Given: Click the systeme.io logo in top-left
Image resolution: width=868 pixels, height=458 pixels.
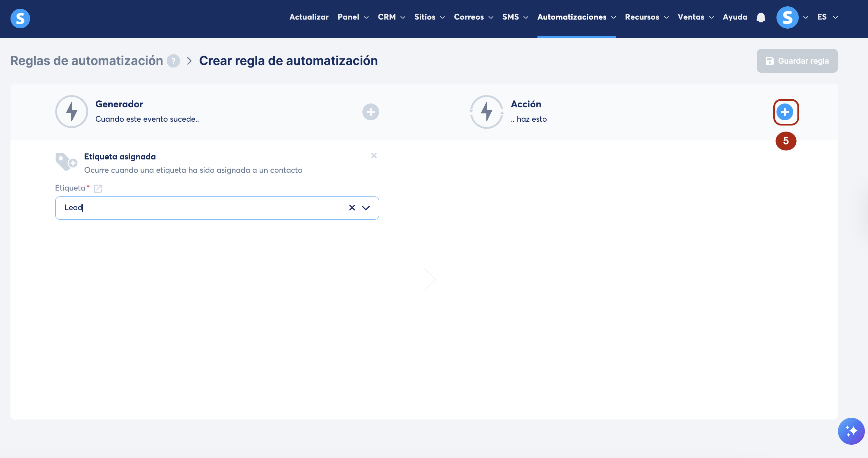Looking at the screenshot, I should [20, 19].
